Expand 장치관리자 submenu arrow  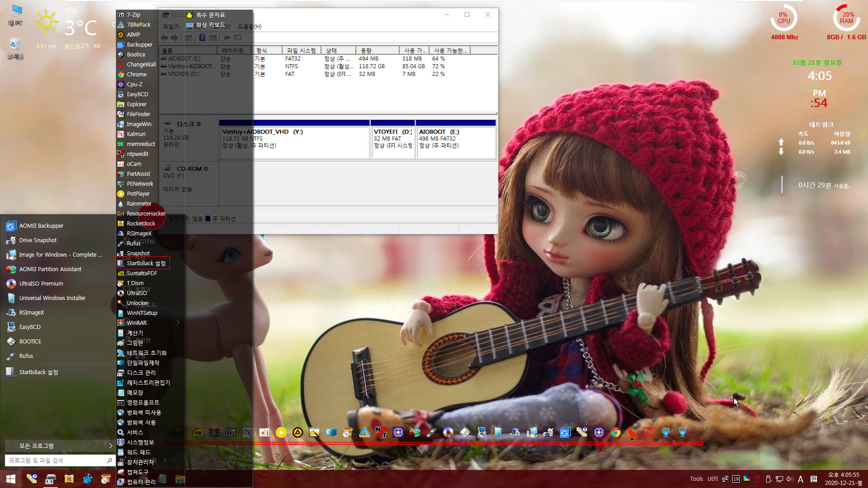[165, 460]
